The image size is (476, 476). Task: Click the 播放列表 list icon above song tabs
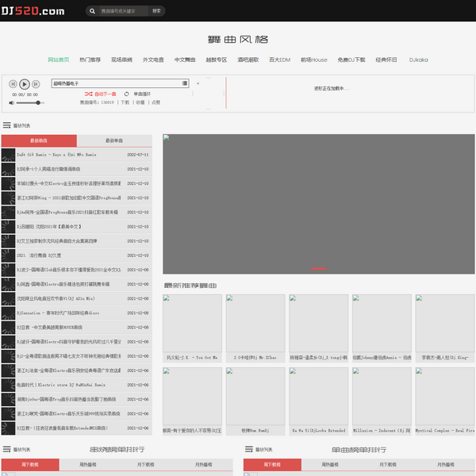7,125
